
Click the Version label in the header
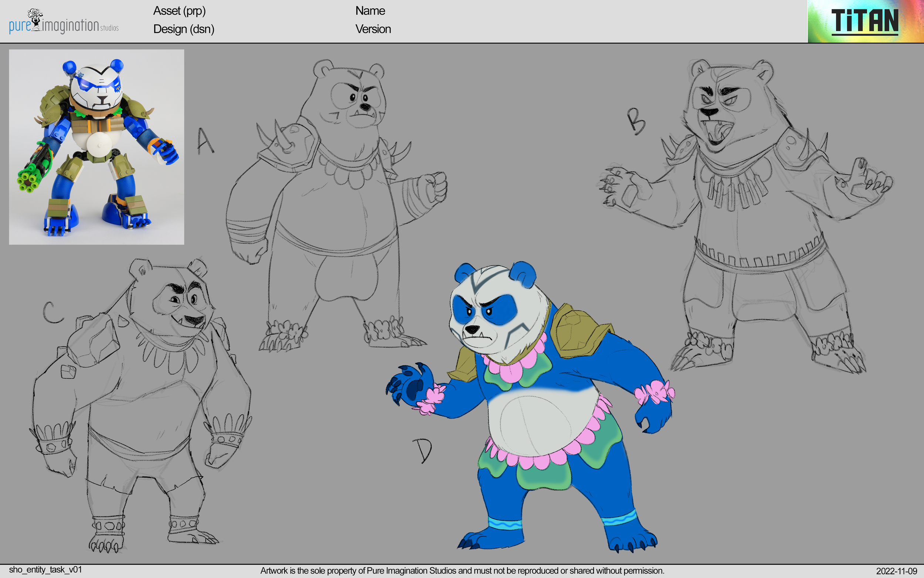[x=373, y=29]
